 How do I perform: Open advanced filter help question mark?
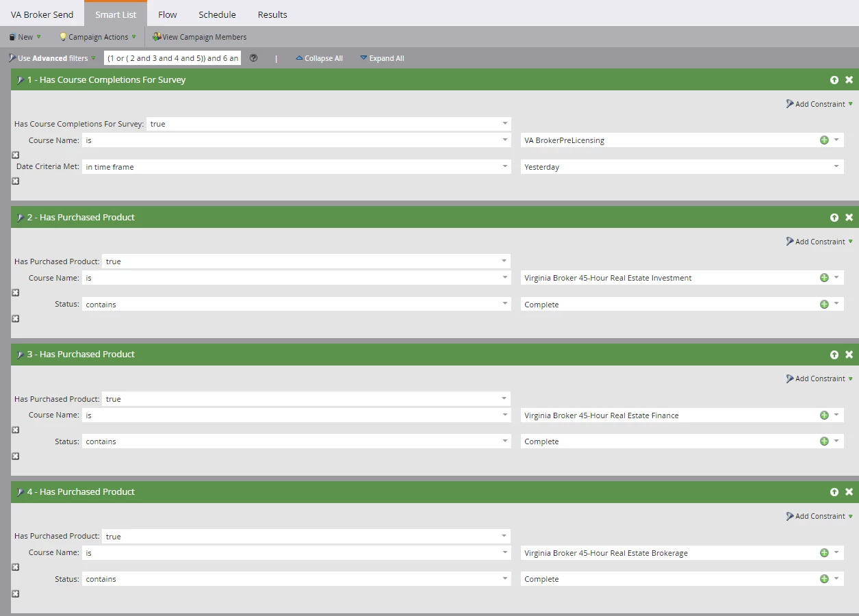[254, 58]
